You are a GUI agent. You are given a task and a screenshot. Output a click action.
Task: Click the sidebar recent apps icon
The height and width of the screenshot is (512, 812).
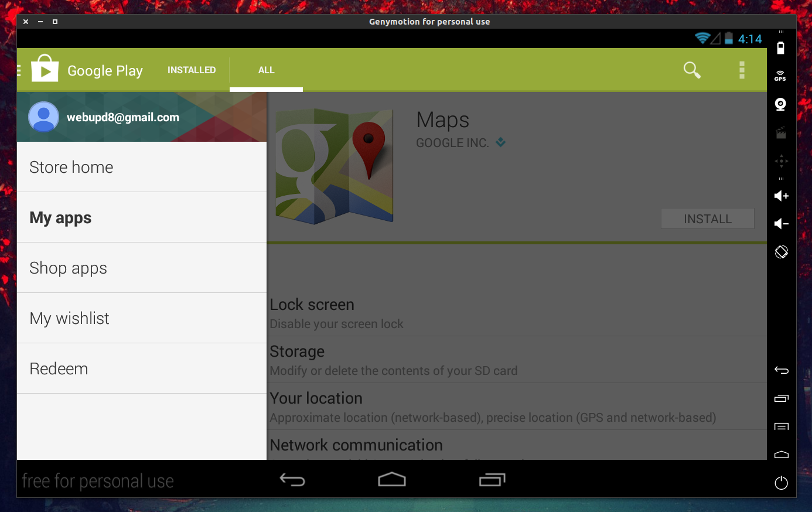click(x=781, y=398)
